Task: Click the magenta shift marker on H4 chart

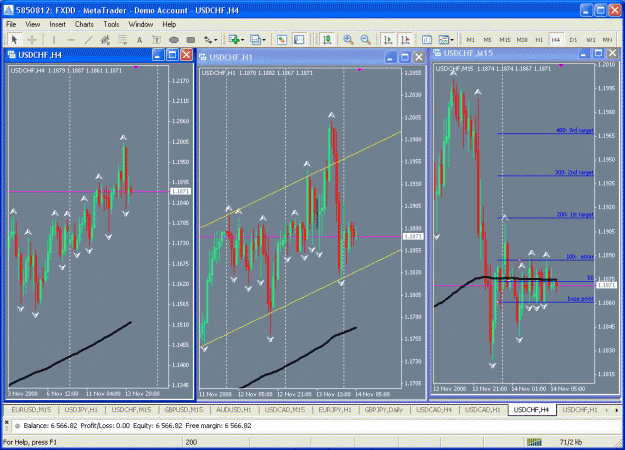Action: tap(136, 67)
